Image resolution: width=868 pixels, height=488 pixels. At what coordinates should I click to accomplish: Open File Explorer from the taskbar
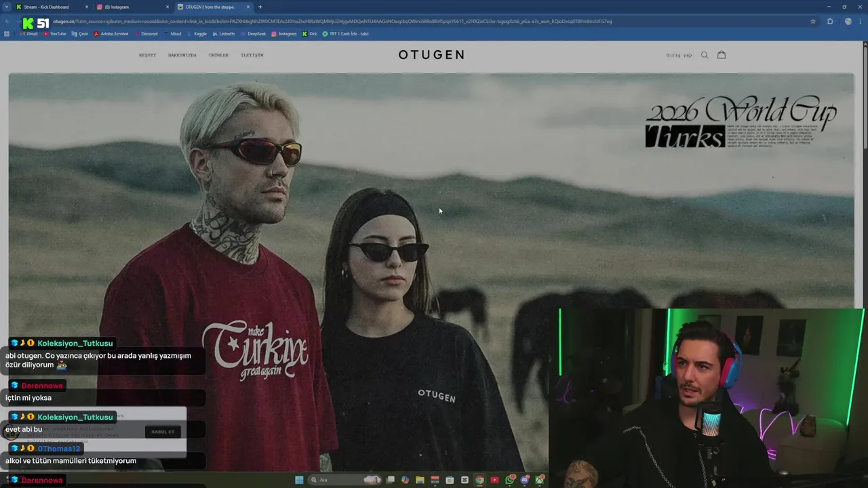point(420,480)
